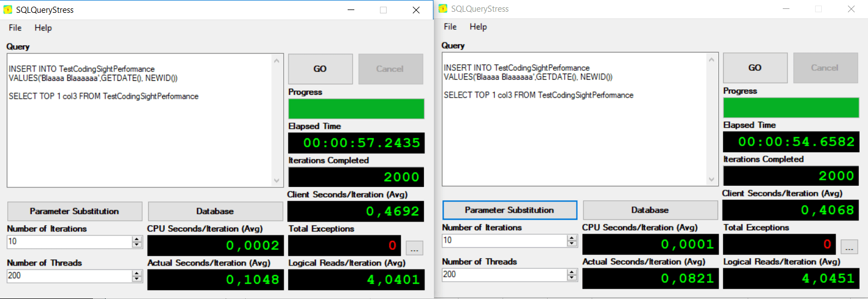Click green Progress bar in left window

click(356, 109)
